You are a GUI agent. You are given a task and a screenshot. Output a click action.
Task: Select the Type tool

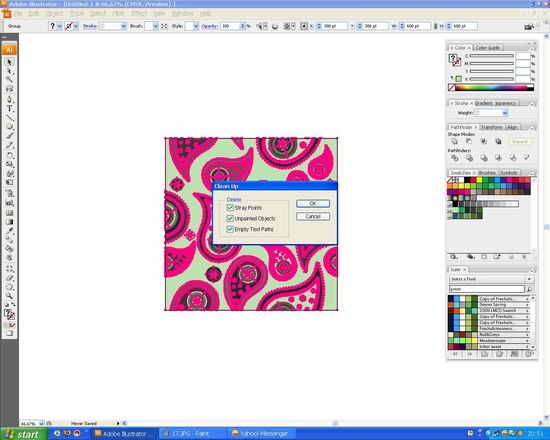[9, 109]
